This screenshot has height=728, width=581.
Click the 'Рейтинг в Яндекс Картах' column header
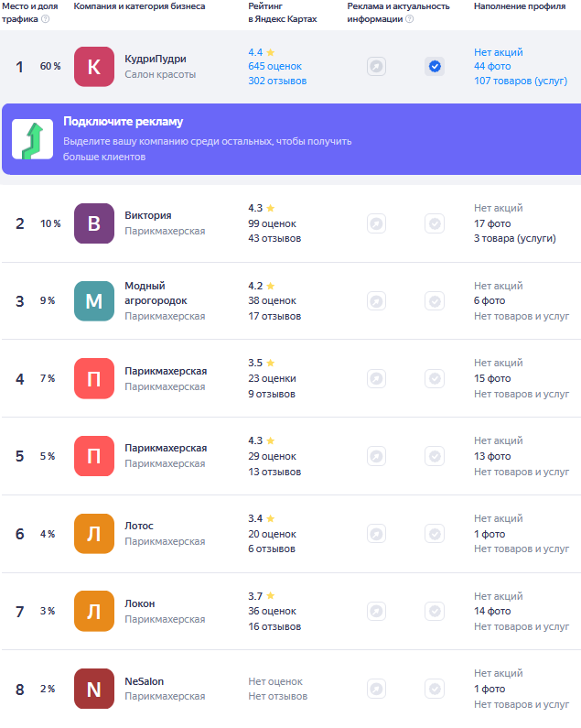tap(282, 13)
